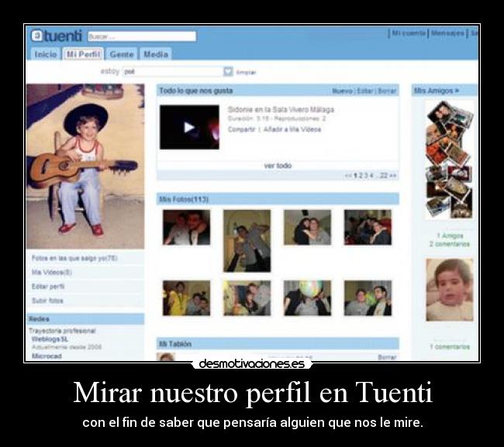Viewport: 504px width, 447px height.
Task: Click Nuevo in 'Todo lo que nos gusta'
Action: click(342, 91)
